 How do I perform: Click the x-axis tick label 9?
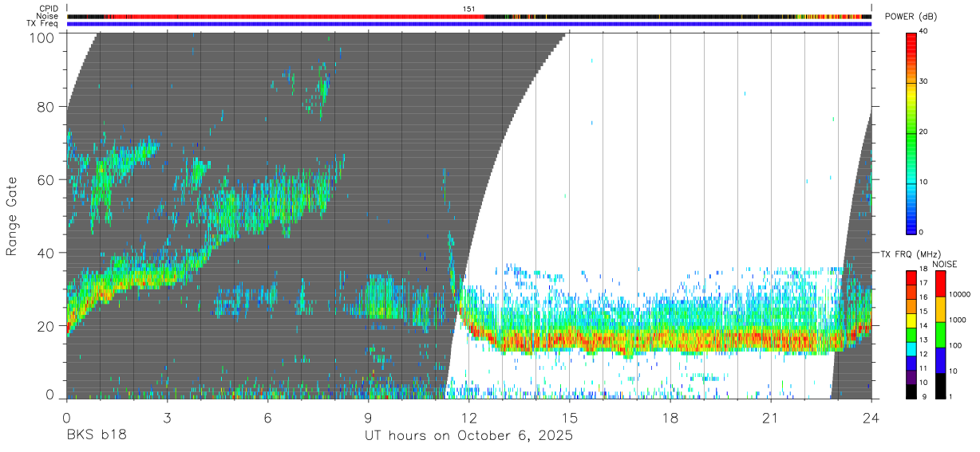pos(369,418)
